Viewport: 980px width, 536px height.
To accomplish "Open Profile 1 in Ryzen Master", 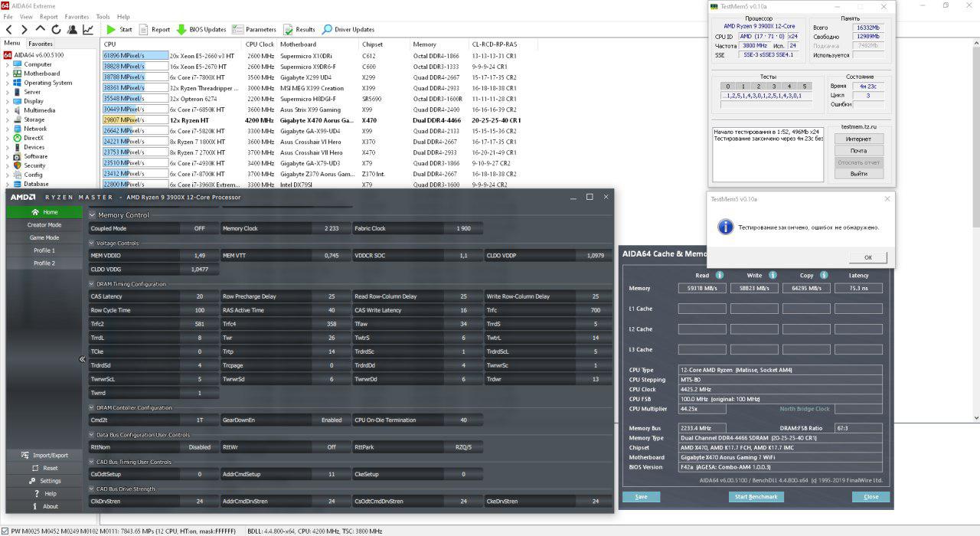I will 44,250.
